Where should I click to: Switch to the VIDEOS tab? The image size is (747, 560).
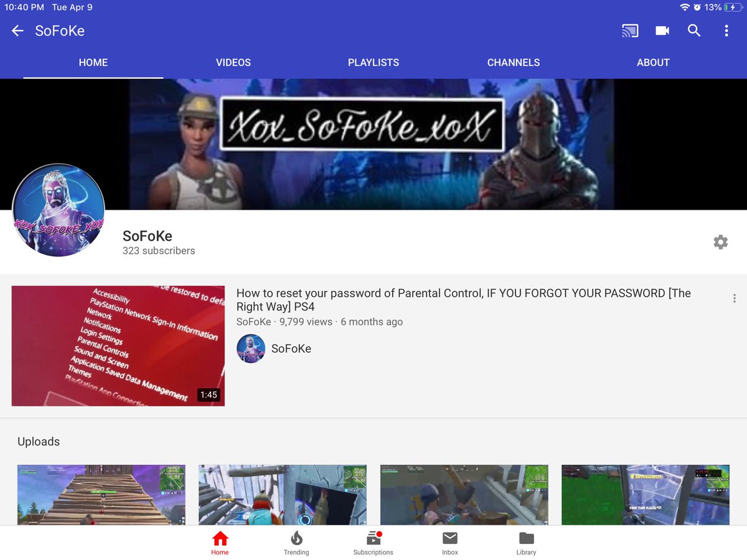[x=233, y=62]
